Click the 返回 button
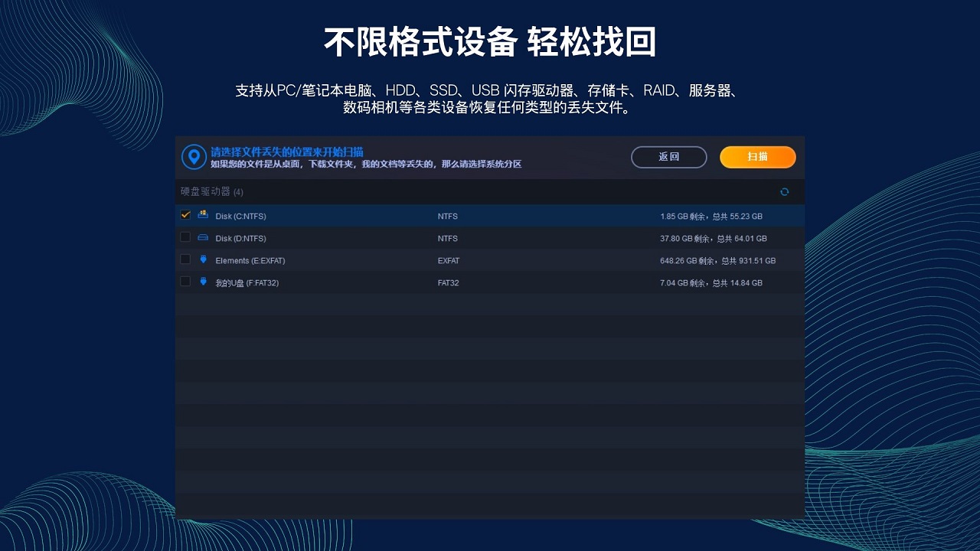The image size is (980, 551). [x=668, y=157]
